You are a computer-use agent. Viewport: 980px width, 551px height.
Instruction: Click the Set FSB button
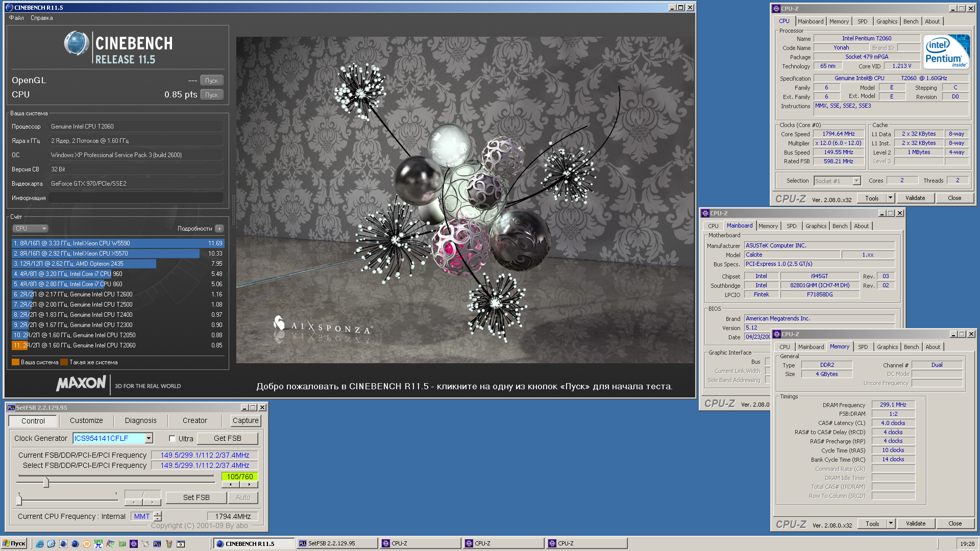197,497
